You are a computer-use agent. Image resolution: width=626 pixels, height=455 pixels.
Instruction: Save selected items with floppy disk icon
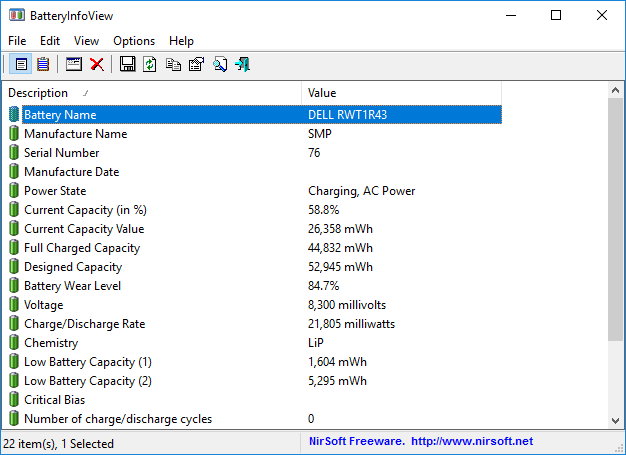pyautogui.click(x=127, y=64)
